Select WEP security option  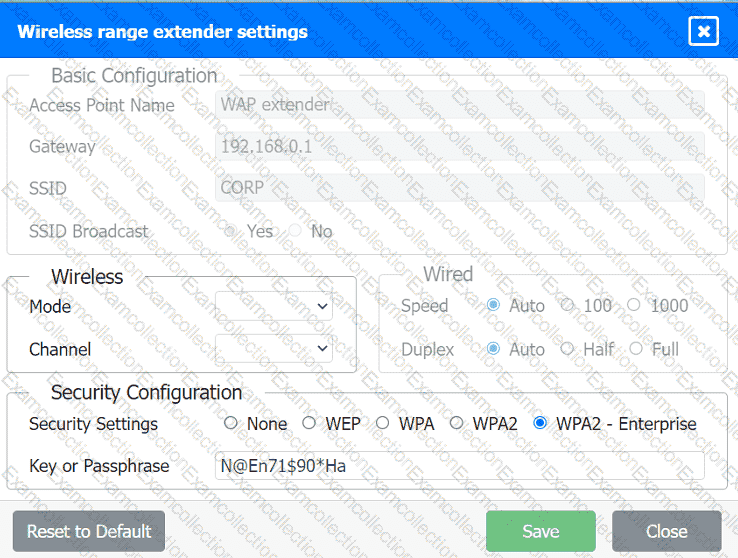[x=309, y=423]
